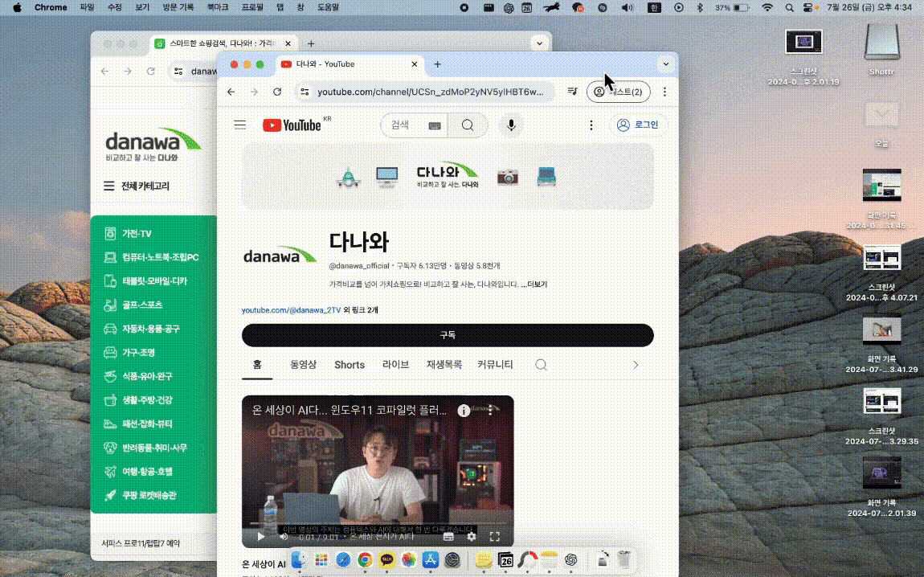Show video info card icon
This screenshot has height=577, width=924.
[x=464, y=410]
